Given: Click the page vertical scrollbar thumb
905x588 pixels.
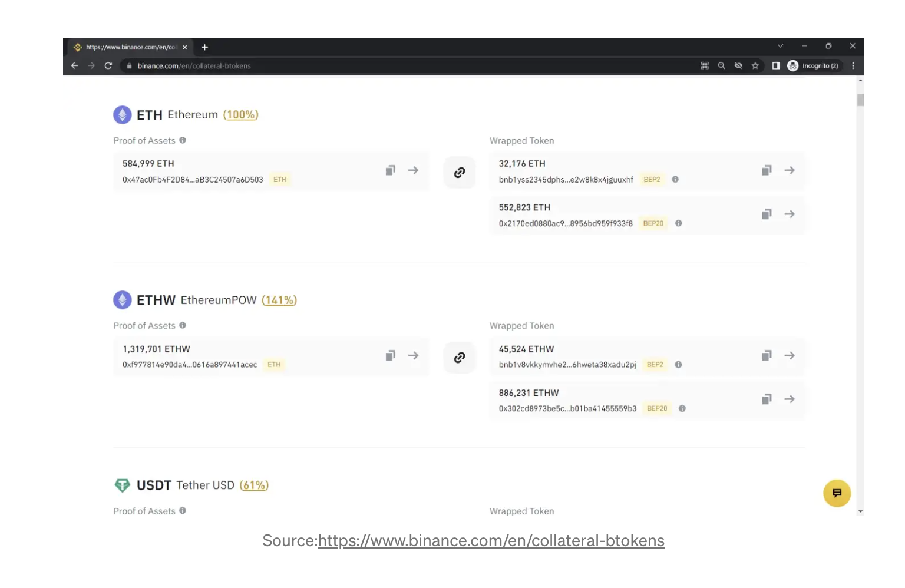Looking at the screenshot, I should click(860, 100).
